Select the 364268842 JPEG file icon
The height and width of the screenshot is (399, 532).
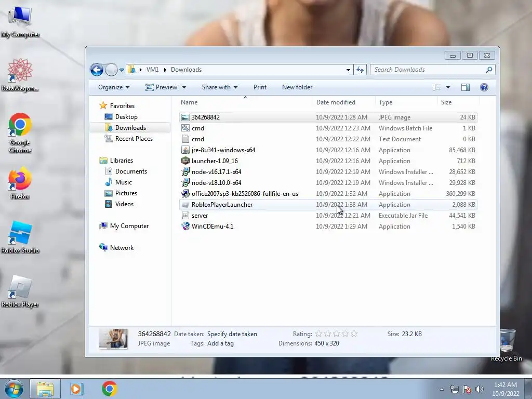click(x=185, y=117)
